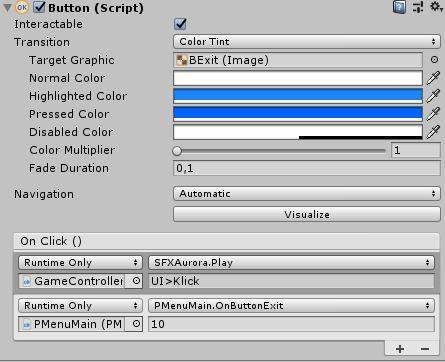This screenshot has height=362, width=445.
Task: Toggle the Interactable checkbox
Action: [180, 24]
